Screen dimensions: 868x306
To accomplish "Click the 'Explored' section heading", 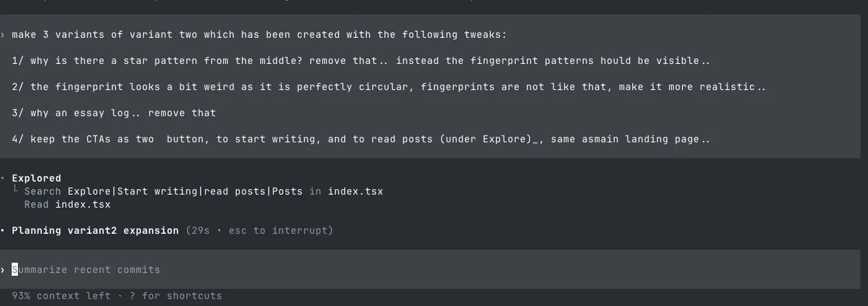I will (x=36, y=178).
